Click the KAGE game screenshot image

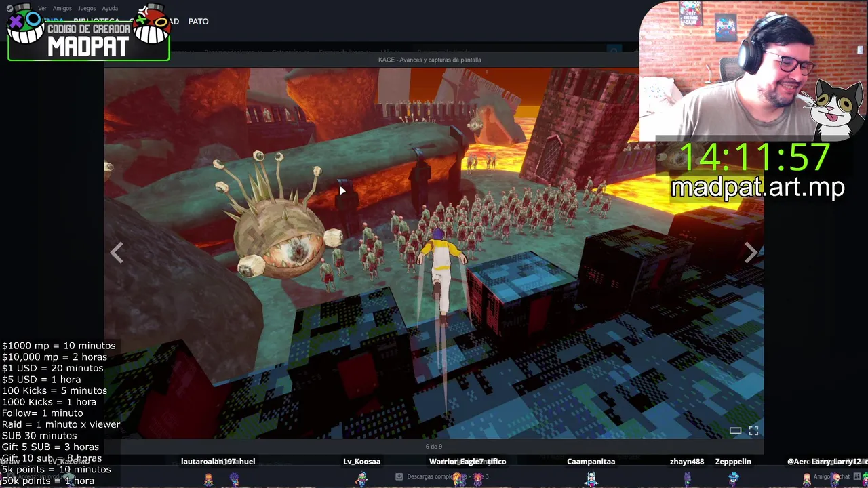pyautogui.click(x=434, y=252)
